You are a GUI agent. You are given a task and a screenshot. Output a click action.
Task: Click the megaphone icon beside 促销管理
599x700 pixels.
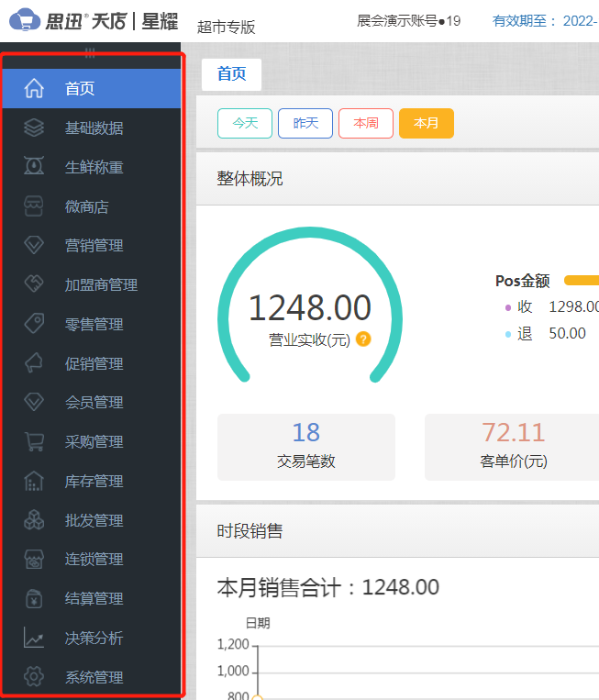[x=34, y=363]
